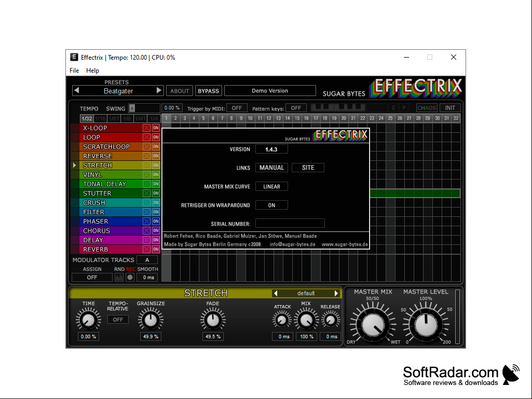Open the modulator ASSIGN OFF selector
The width and height of the screenshot is (532, 399).
(x=92, y=278)
